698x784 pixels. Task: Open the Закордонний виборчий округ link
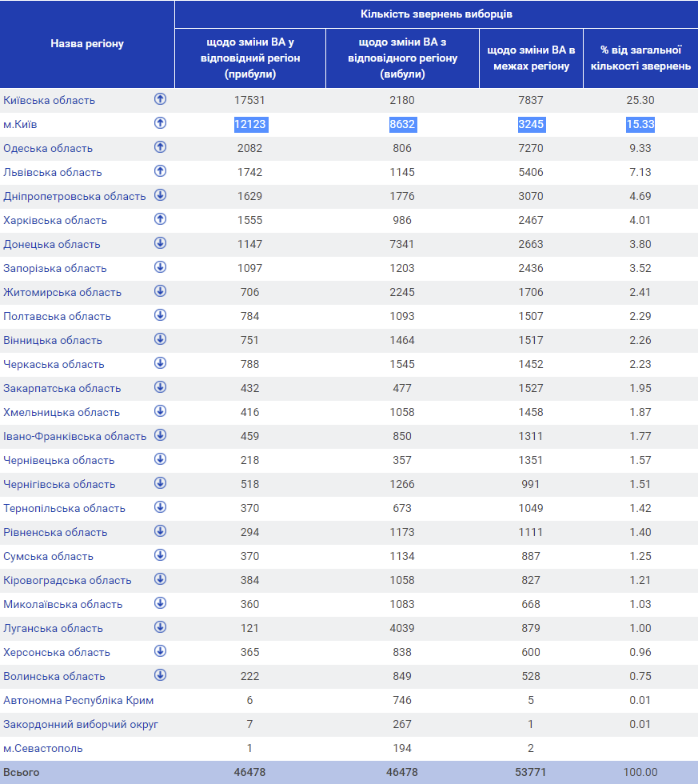point(81,725)
